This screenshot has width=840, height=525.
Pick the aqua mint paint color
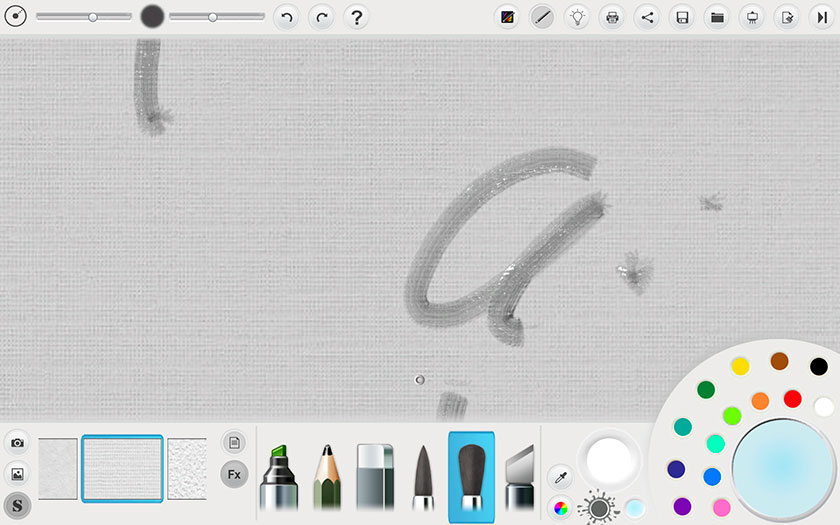[x=716, y=444]
